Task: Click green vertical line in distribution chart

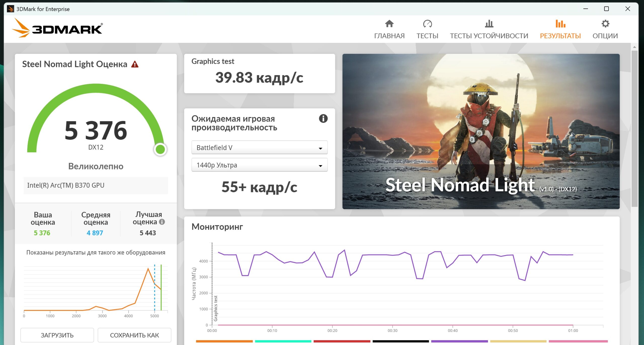Action: 161,287
